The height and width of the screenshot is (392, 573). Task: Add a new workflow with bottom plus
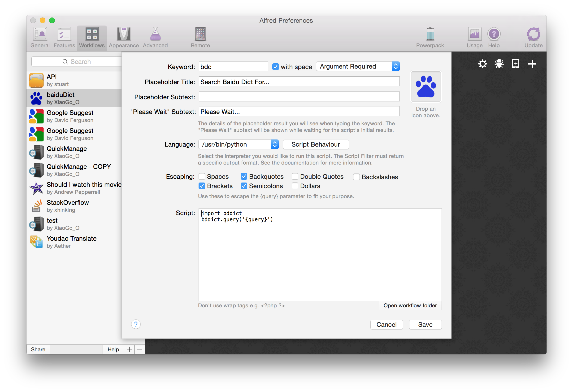(x=129, y=349)
